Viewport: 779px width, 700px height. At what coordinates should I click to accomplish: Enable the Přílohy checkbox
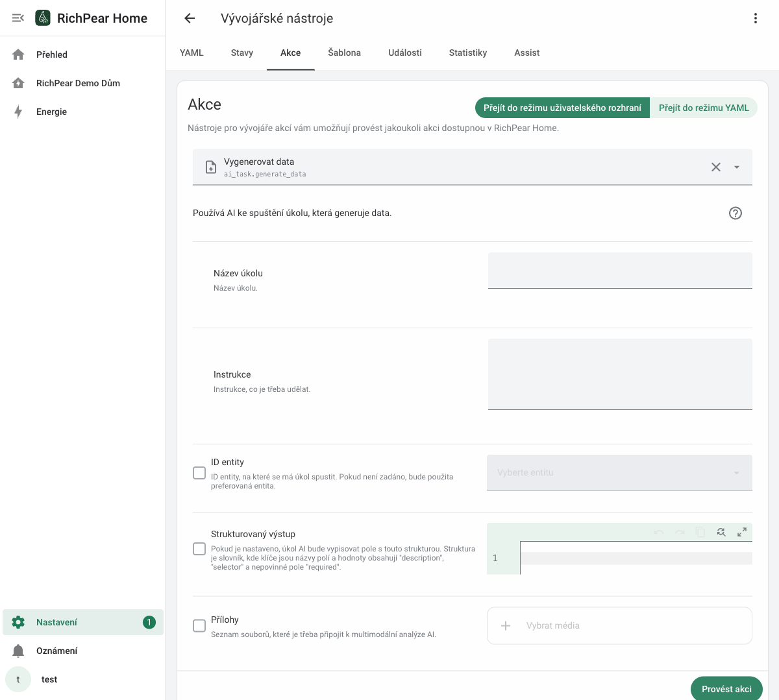199,625
